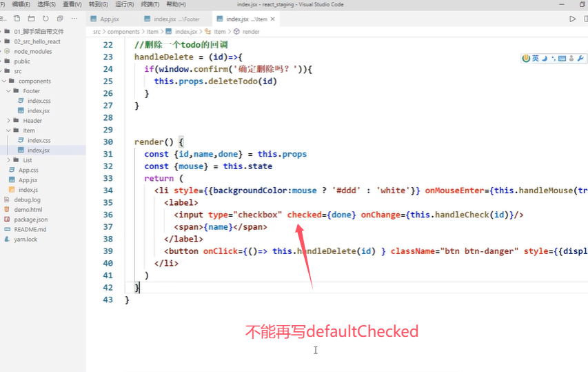Screen dimensions: 588x372
Task: Click 'onMouseEnter' on code line 34
Action: (454, 190)
